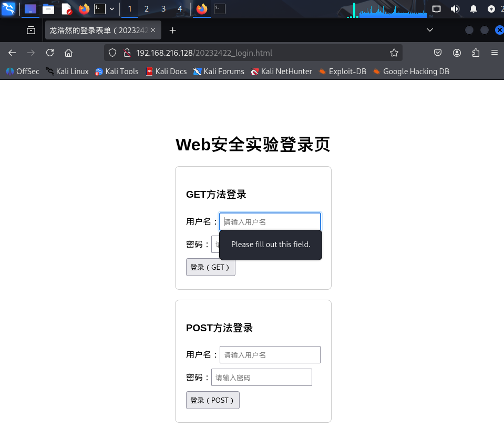This screenshot has height=448, width=504.
Task: Open the Kali applications menu icon
Action: pyautogui.click(x=8, y=9)
